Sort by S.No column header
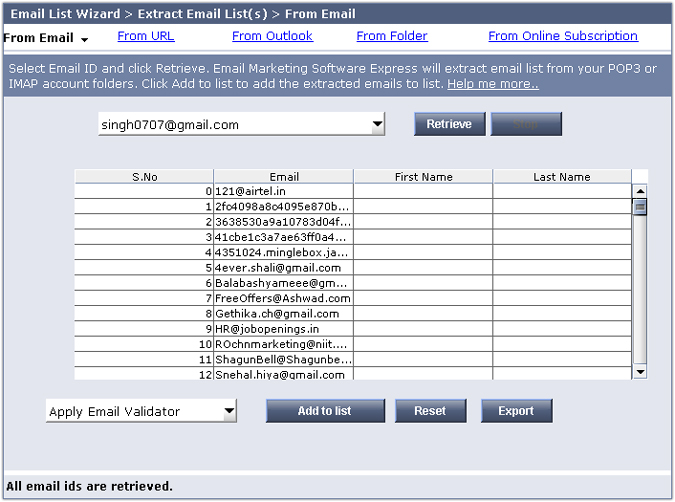This screenshot has height=502, width=675. click(x=144, y=177)
